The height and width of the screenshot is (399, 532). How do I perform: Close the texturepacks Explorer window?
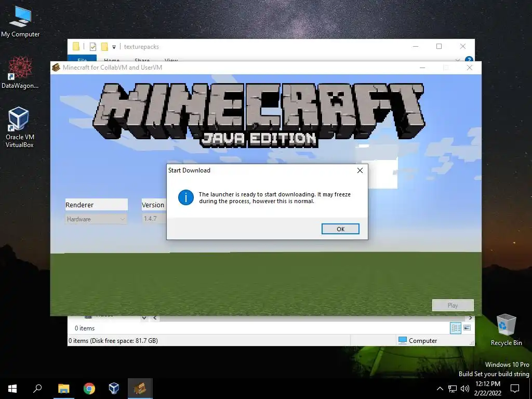click(x=463, y=46)
